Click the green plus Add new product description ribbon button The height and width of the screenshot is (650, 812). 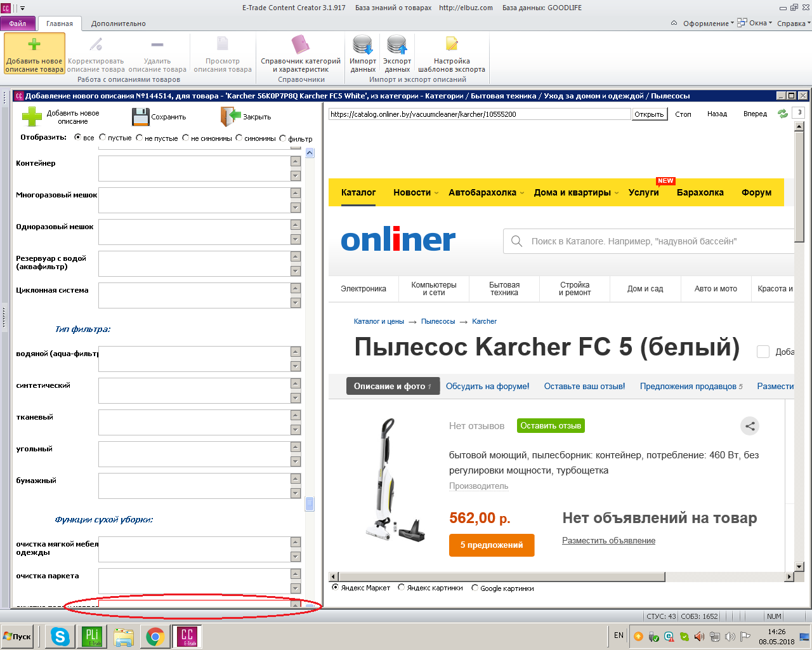pyautogui.click(x=34, y=53)
